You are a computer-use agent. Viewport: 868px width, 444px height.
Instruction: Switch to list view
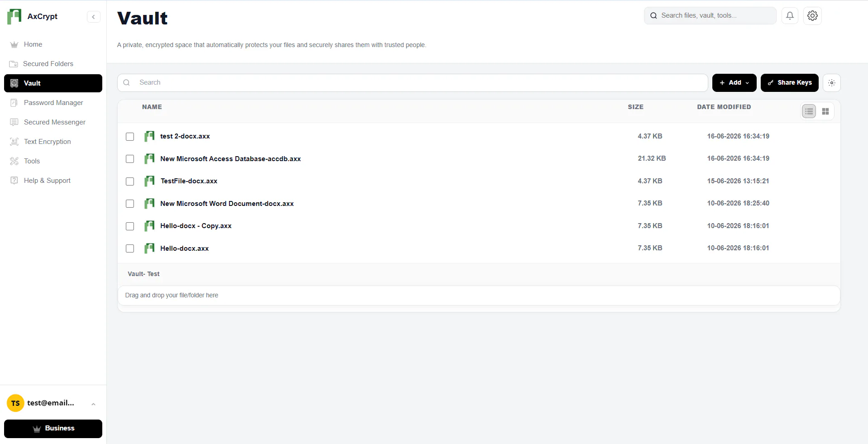coord(809,111)
